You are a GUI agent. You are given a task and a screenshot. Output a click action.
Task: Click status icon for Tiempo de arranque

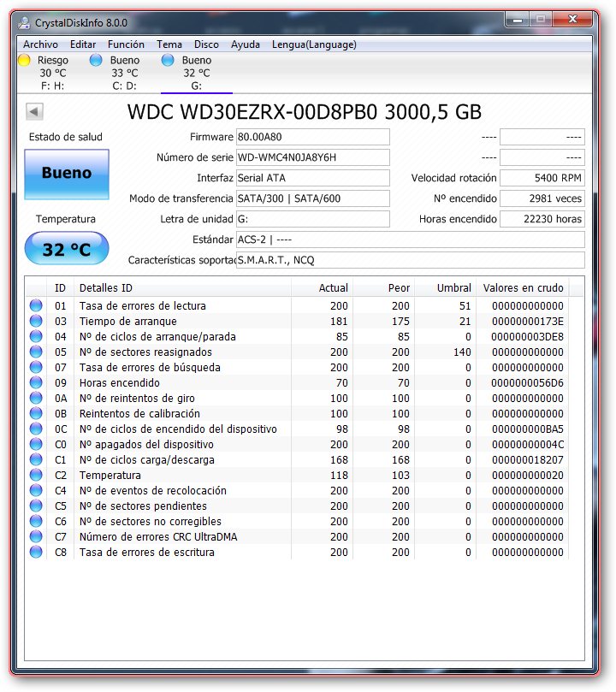click(x=36, y=321)
